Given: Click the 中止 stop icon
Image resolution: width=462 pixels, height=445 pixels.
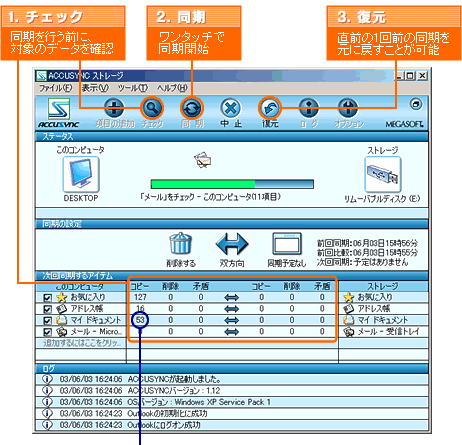Looking at the screenshot, I should click(231, 108).
